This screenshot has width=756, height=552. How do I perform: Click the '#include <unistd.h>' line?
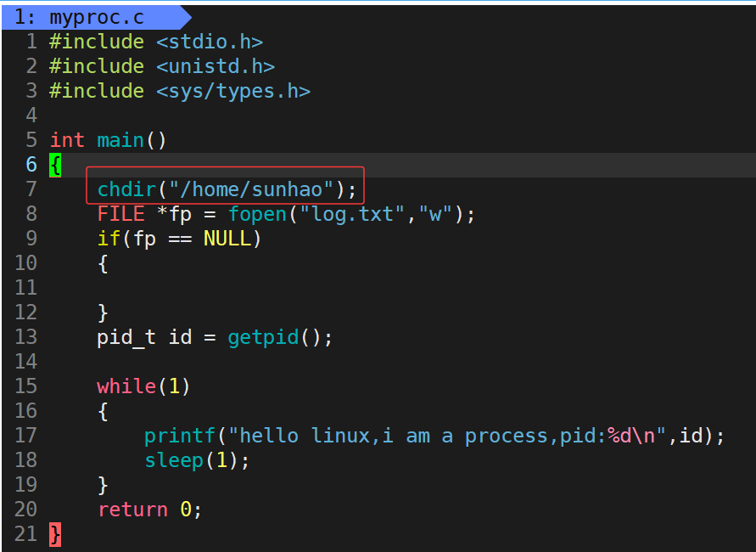pyautogui.click(x=162, y=66)
